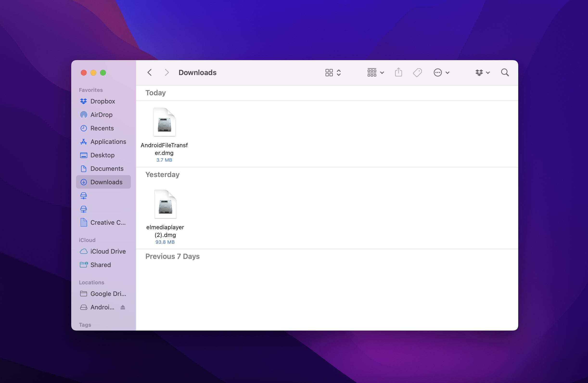The height and width of the screenshot is (383, 588).
Task: Open the Group By options dropdown
Action: point(375,72)
